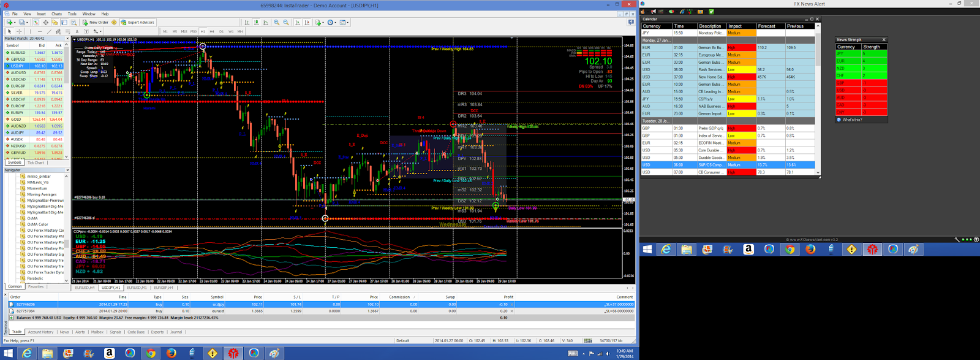Viewport: 980px width, 360px height.
Task: Open the Profiles dropdown arrow
Action: [27, 22]
